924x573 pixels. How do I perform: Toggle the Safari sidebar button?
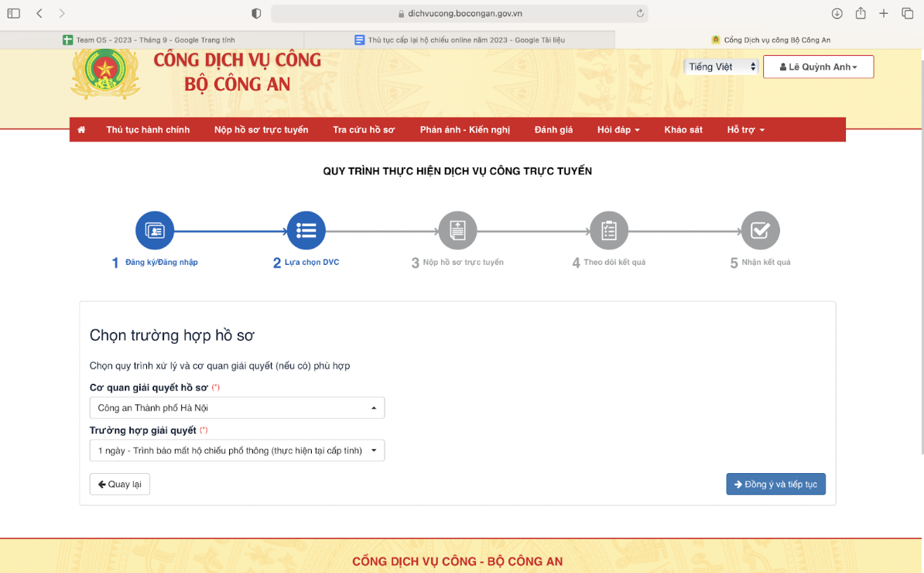14,13
